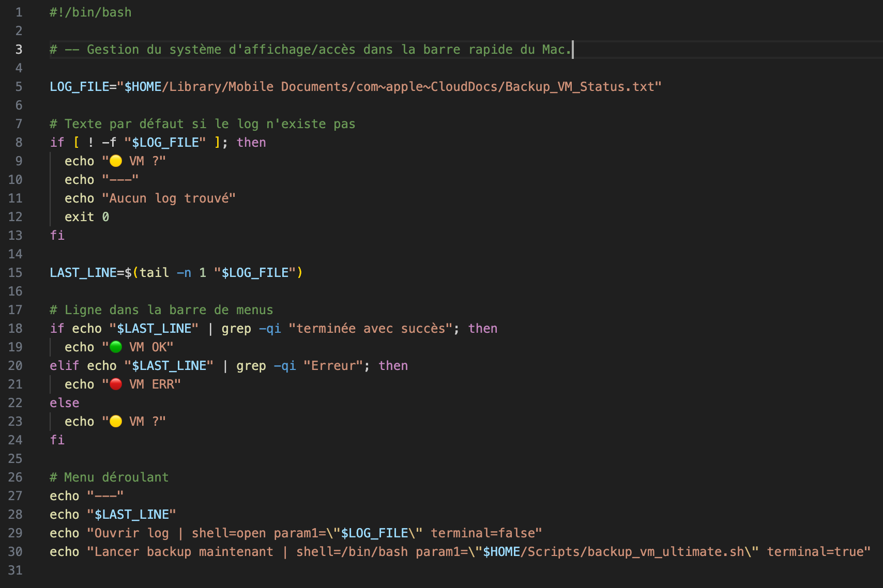This screenshot has width=883, height=588.
Task: Click the yellow circle emoji on line 23
Action: point(116,421)
